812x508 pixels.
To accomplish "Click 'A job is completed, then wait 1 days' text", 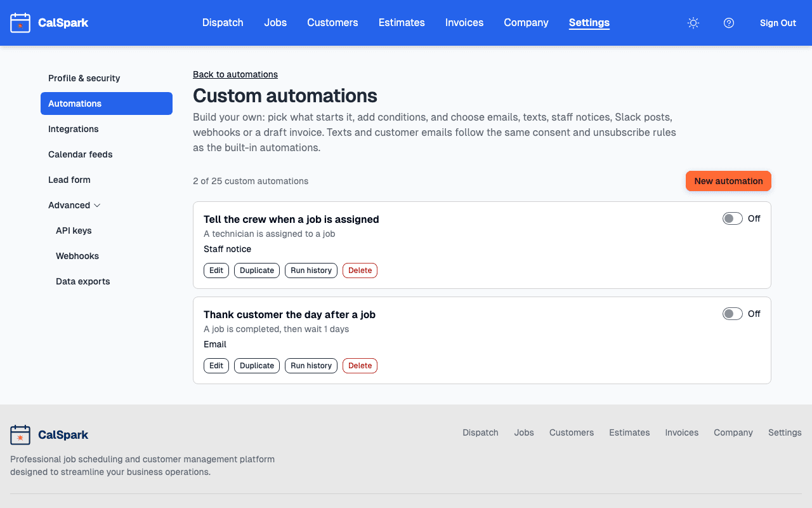I will pos(276,329).
